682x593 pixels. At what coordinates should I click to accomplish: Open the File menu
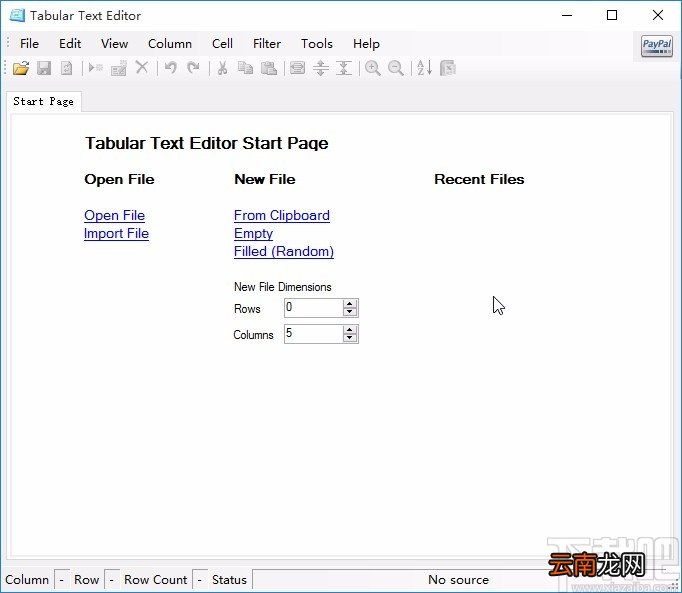29,44
